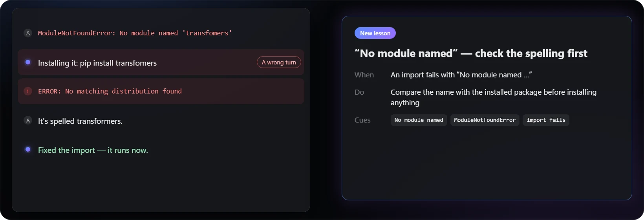Click the ModuleNotFoundError 'transfomers' error text
This screenshot has height=220, width=644.
[135, 33]
